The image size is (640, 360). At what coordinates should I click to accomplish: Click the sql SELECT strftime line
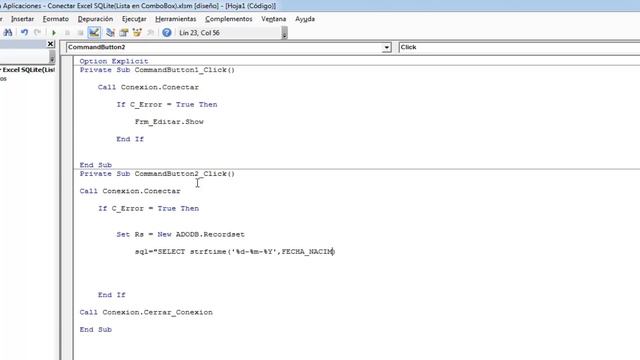click(x=235, y=252)
